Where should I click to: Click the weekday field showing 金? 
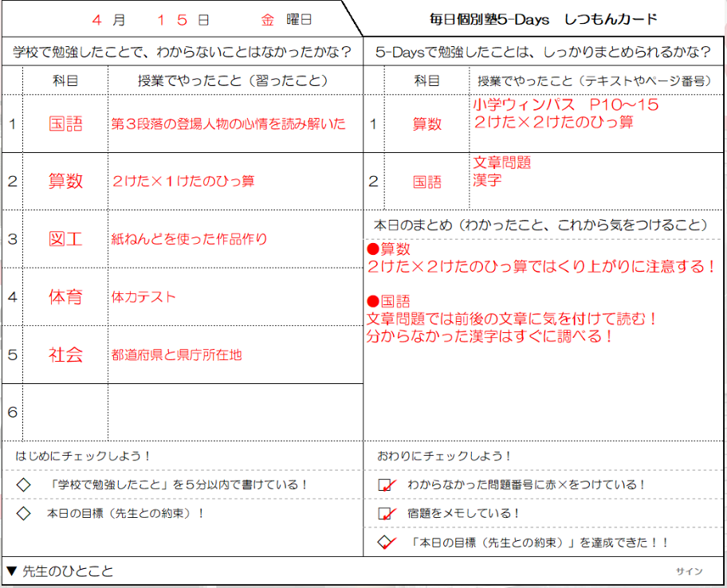pos(267,19)
